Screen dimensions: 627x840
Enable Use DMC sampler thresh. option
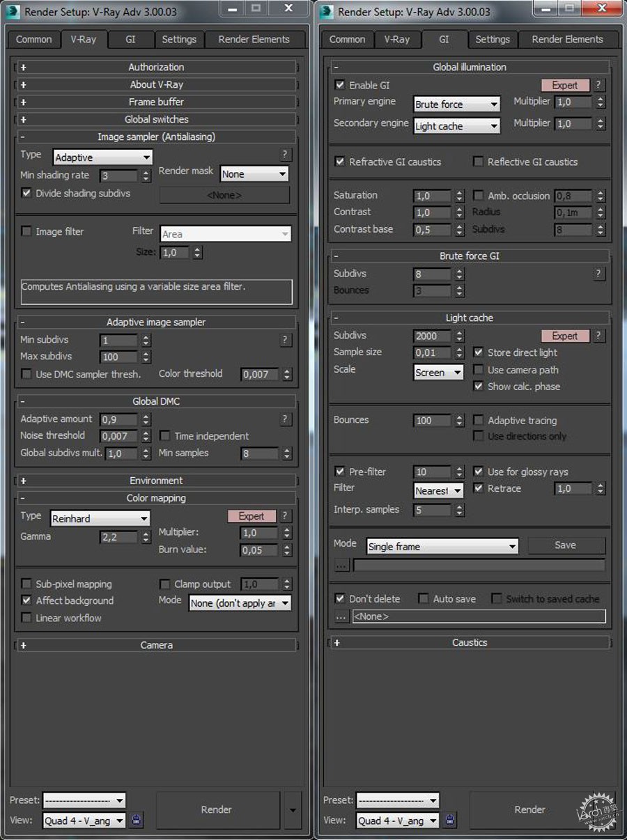[26, 374]
